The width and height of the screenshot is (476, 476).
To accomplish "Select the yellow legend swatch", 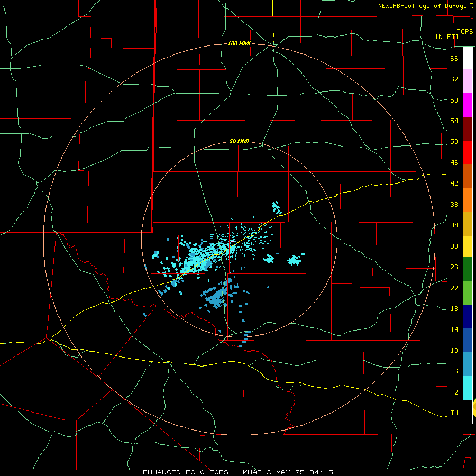I will click(x=467, y=246).
